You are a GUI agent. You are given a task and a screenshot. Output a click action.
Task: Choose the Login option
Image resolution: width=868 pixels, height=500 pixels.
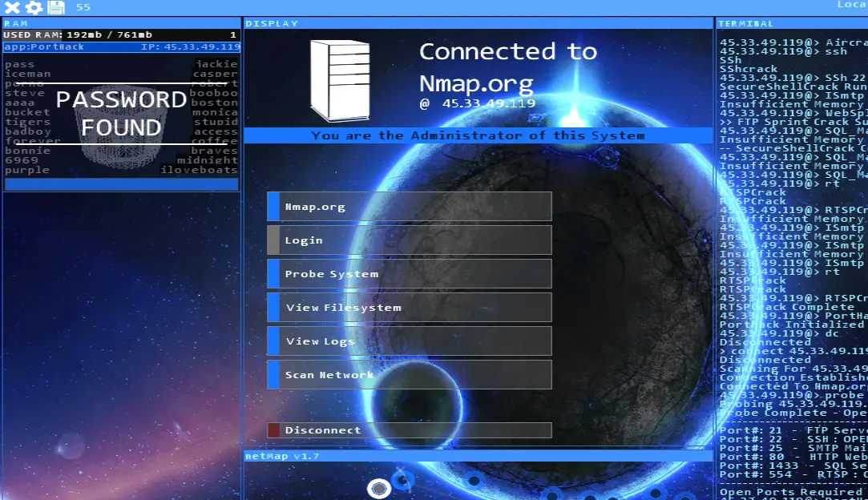click(x=410, y=240)
